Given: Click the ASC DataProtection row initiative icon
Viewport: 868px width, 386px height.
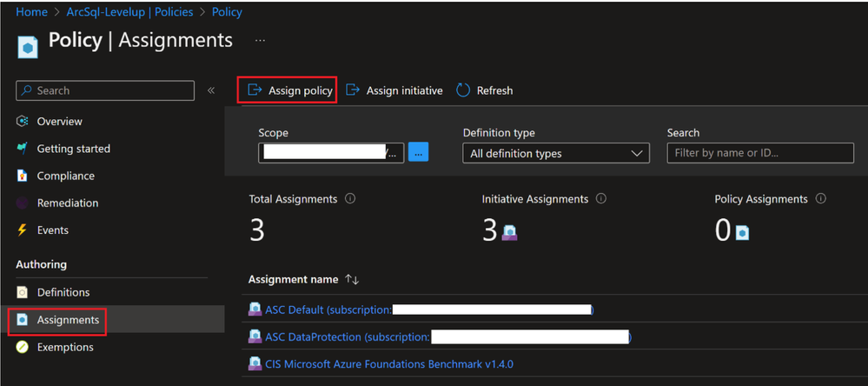Looking at the screenshot, I should click(x=255, y=336).
